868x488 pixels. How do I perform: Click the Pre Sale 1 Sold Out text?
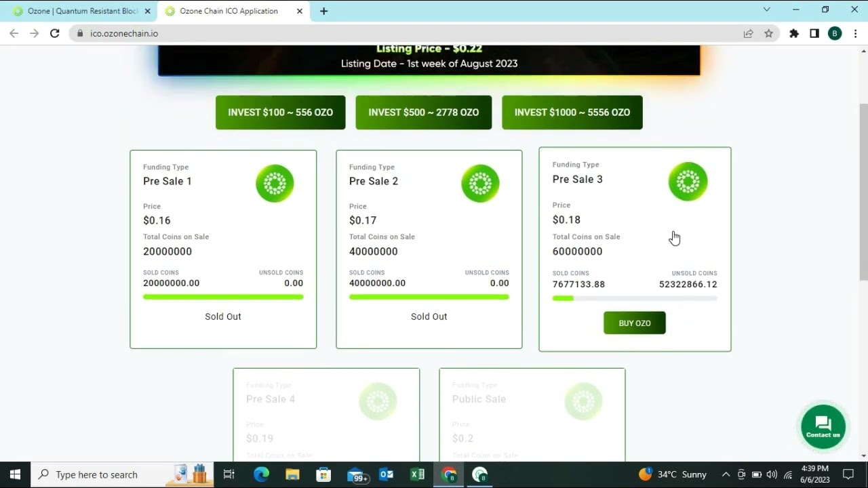pyautogui.click(x=223, y=317)
